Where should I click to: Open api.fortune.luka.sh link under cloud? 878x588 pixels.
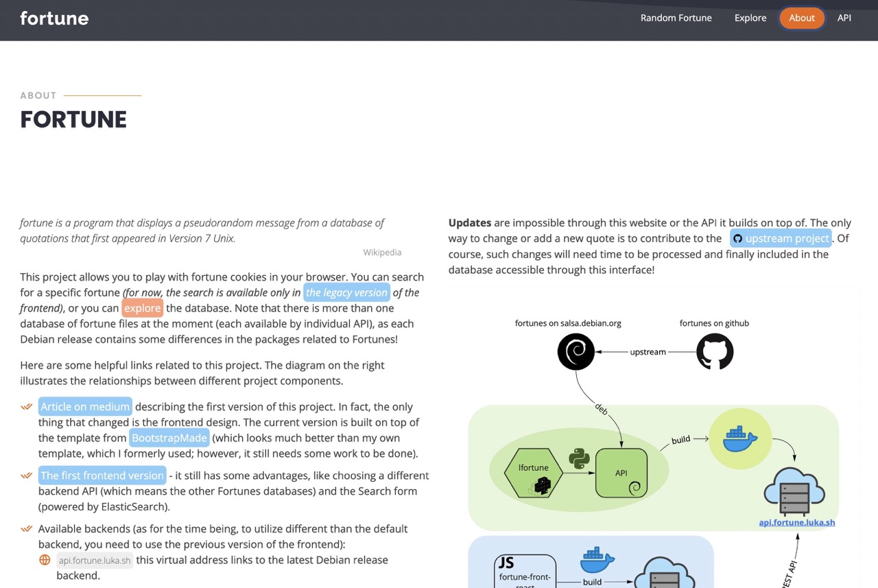796,522
